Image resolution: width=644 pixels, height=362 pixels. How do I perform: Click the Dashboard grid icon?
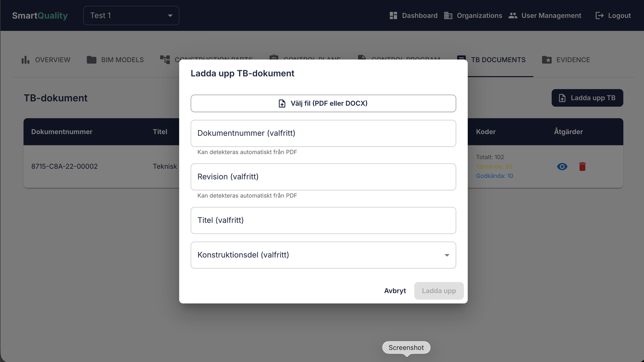click(393, 15)
